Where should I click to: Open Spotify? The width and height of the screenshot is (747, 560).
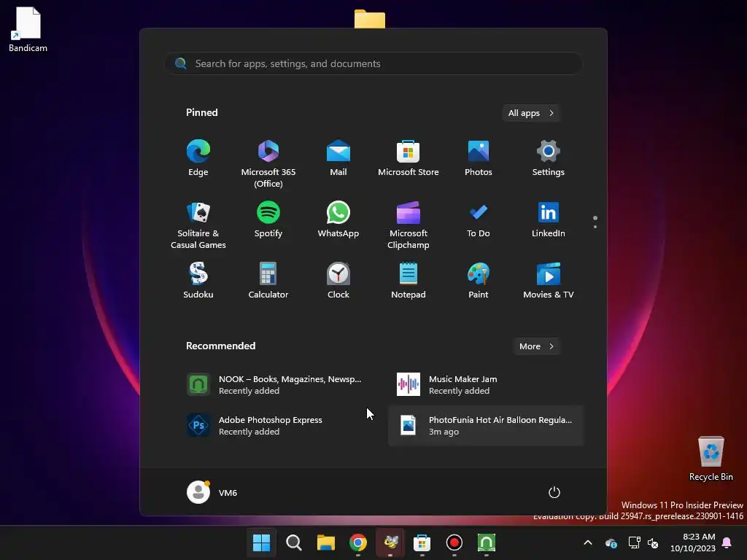coord(268,220)
